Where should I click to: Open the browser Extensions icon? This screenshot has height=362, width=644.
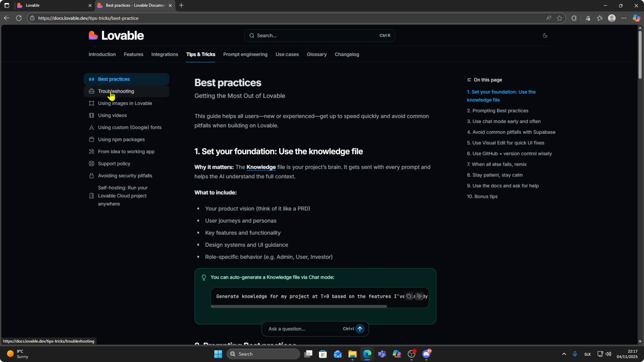pyautogui.click(x=574, y=18)
